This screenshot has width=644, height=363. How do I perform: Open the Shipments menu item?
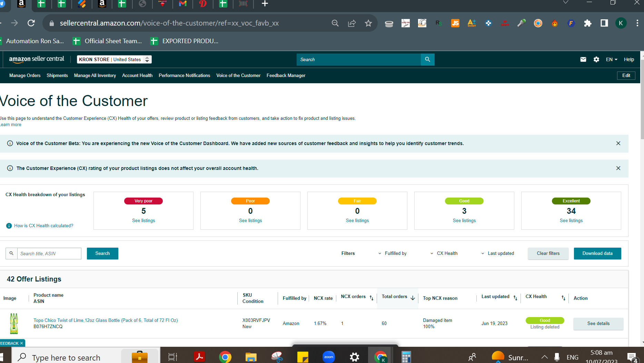coord(57,76)
